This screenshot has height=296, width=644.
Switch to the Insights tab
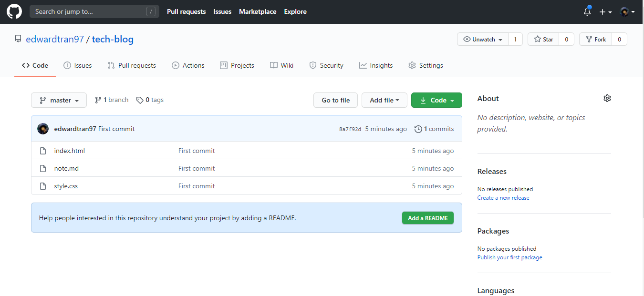(376, 65)
